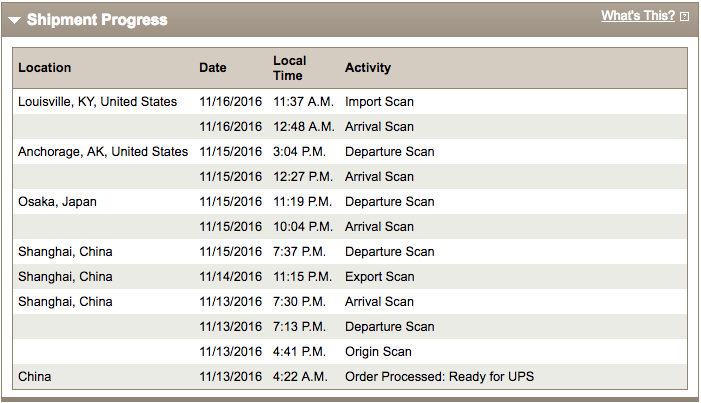Viewport: 701px width, 403px height.
Task: Select the Osaka, Japan location entry
Action: (x=57, y=202)
